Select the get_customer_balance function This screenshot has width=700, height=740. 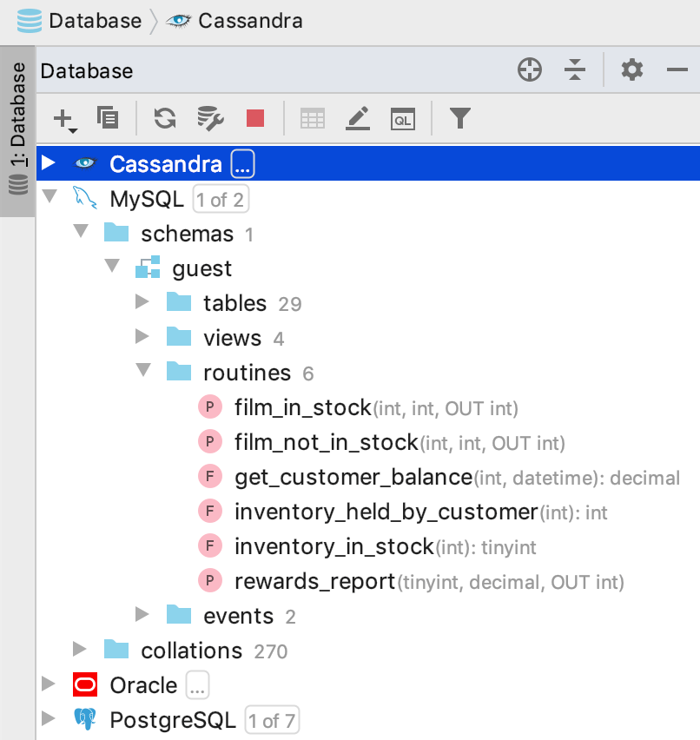click(368, 478)
